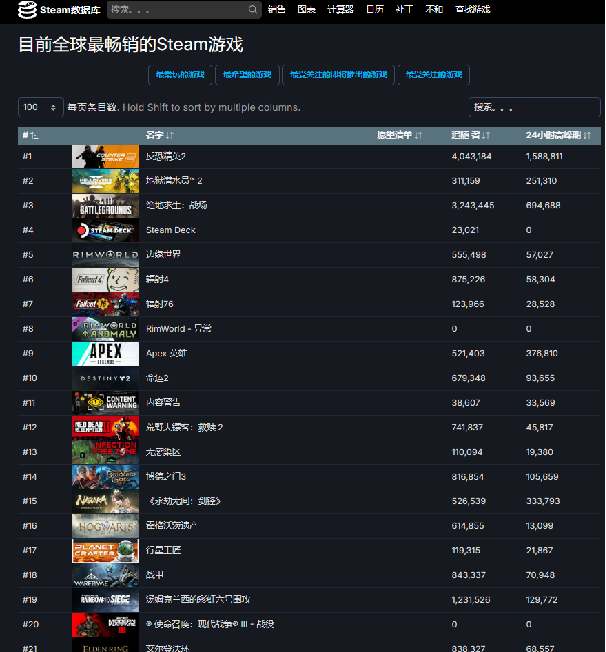This screenshot has height=652, width=606.
Task: Open the Hogwarts Legacy thumbnail
Action: 105,526
